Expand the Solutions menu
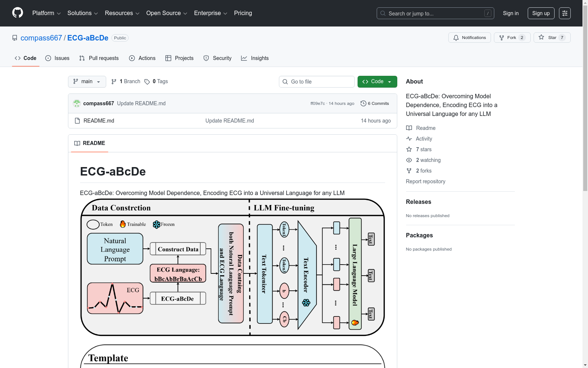 point(83,13)
